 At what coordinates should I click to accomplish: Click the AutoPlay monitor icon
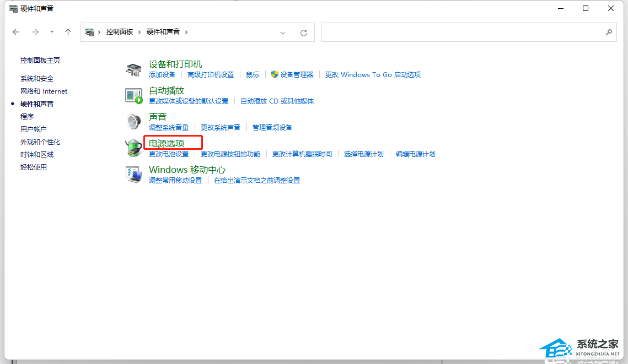[x=134, y=96]
